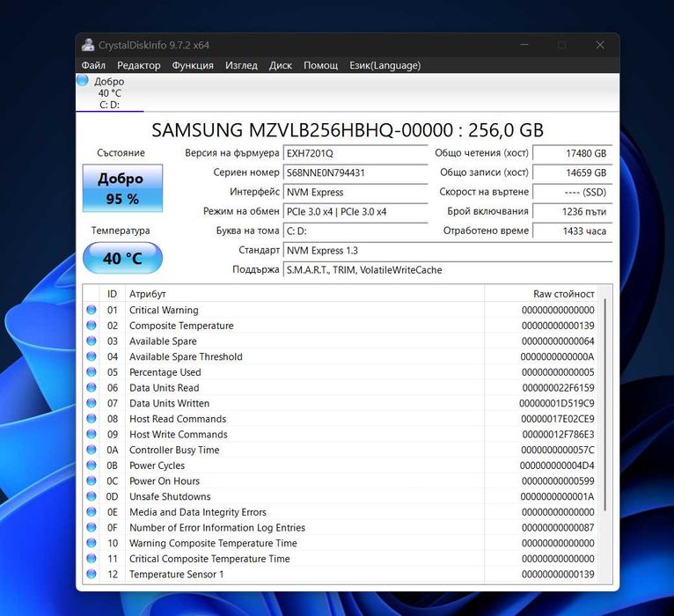
Task: Click the status orb for Media and Data Integrity Errors
Action: [x=92, y=512]
